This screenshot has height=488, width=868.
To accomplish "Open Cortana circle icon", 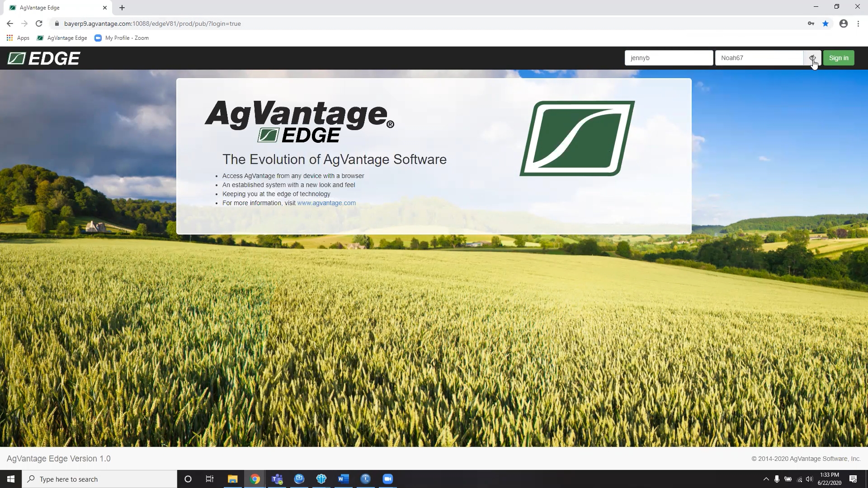I will coord(188,479).
